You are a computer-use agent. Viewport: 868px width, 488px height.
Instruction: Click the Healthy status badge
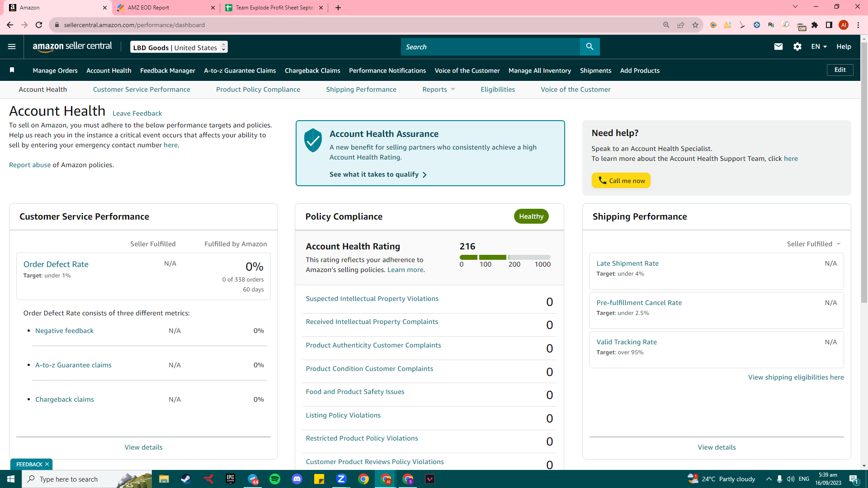pyautogui.click(x=531, y=216)
